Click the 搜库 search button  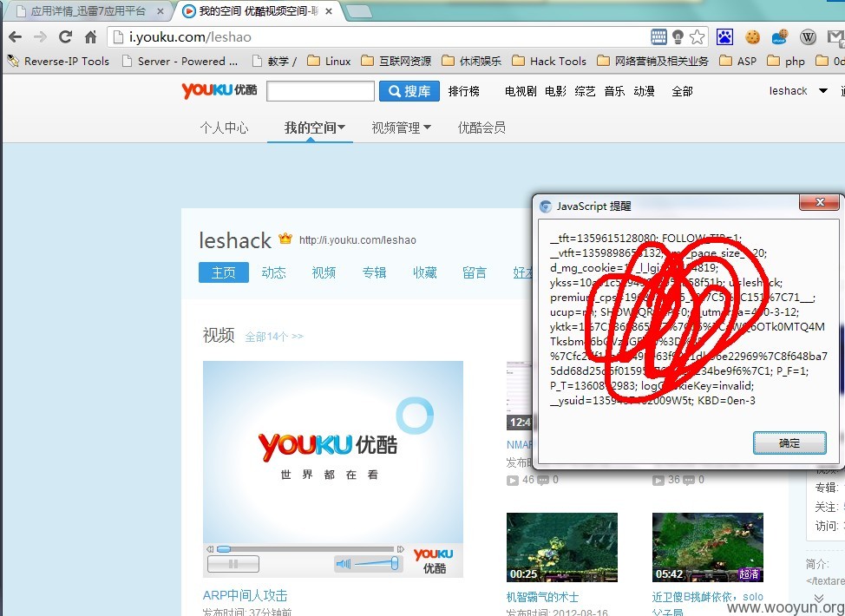pyautogui.click(x=409, y=91)
